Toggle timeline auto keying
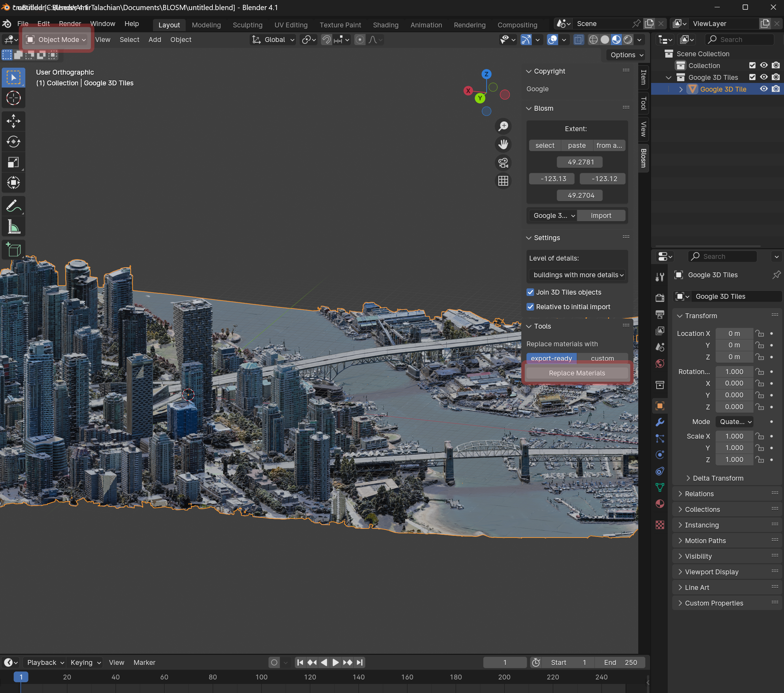 tap(274, 662)
